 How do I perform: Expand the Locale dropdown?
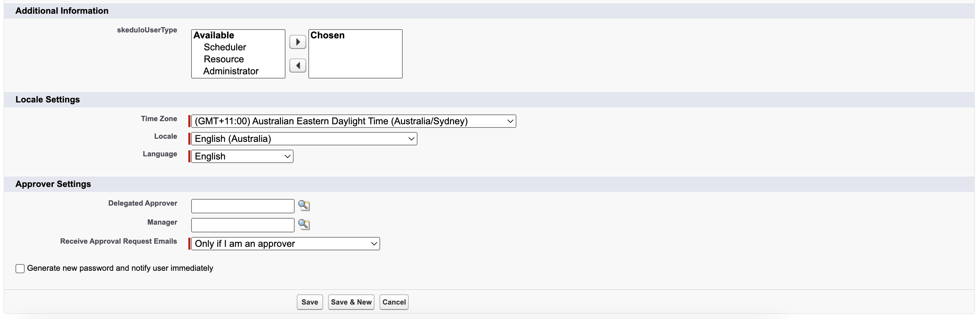point(303,139)
